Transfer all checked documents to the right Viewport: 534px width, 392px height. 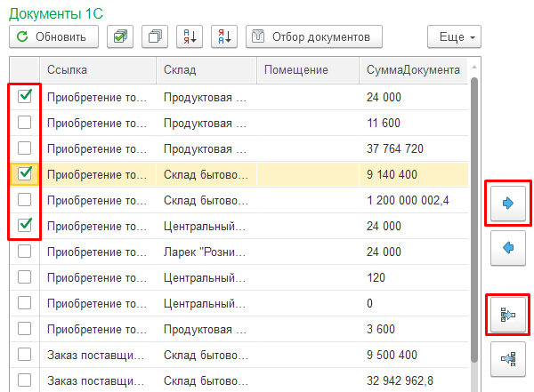tap(508, 315)
